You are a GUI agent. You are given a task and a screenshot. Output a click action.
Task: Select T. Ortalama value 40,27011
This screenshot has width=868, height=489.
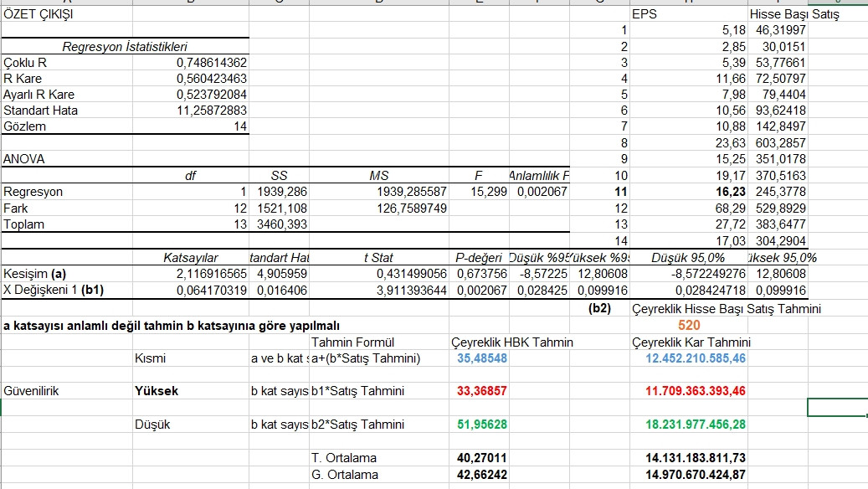(x=481, y=459)
